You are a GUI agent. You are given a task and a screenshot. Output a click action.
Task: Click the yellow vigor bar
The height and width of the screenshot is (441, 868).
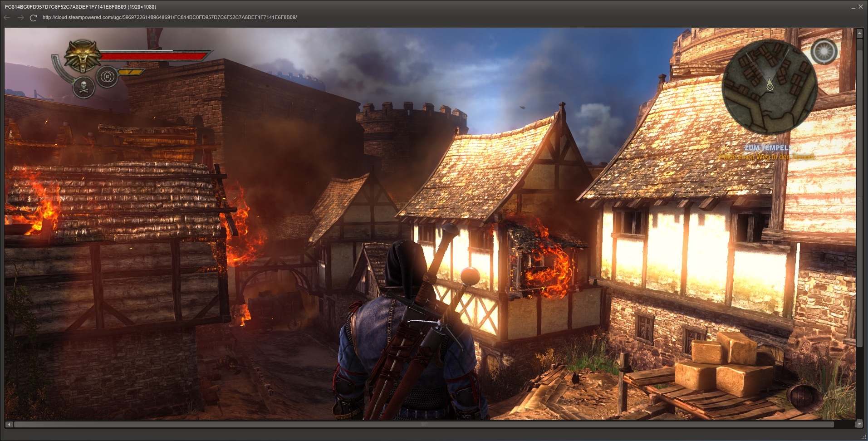coord(131,72)
